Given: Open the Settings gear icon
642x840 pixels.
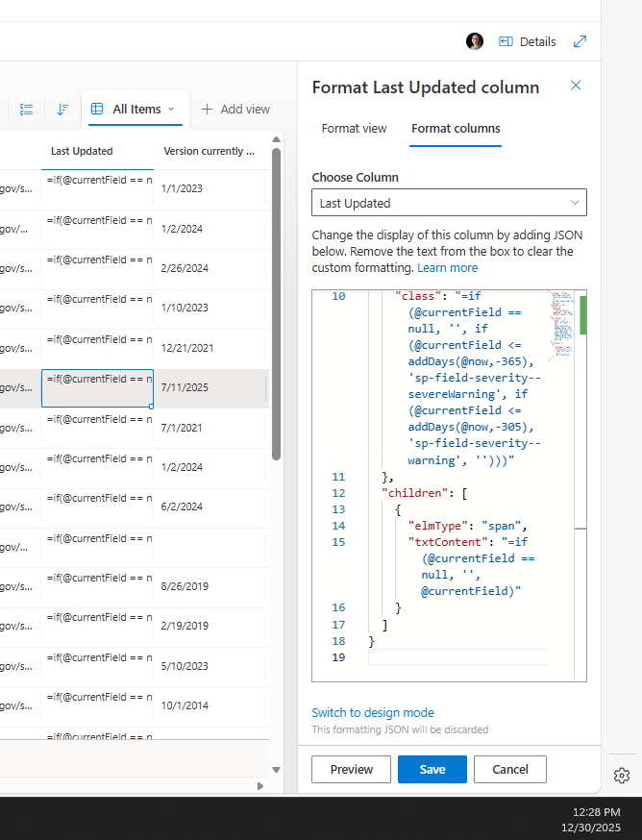Looking at the screenshot, I should [x=621, y=775].
